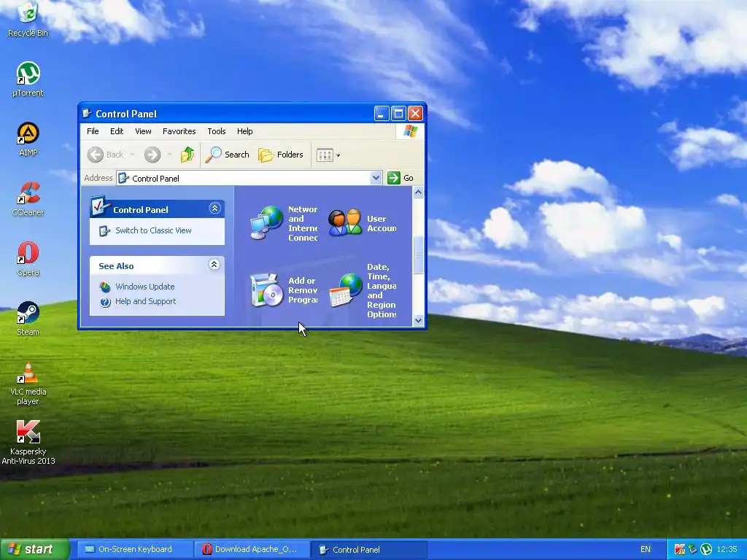Open the Help menu
Image resolution: width=747 pixels, height=560 pixels.
(x=245, y=131)
